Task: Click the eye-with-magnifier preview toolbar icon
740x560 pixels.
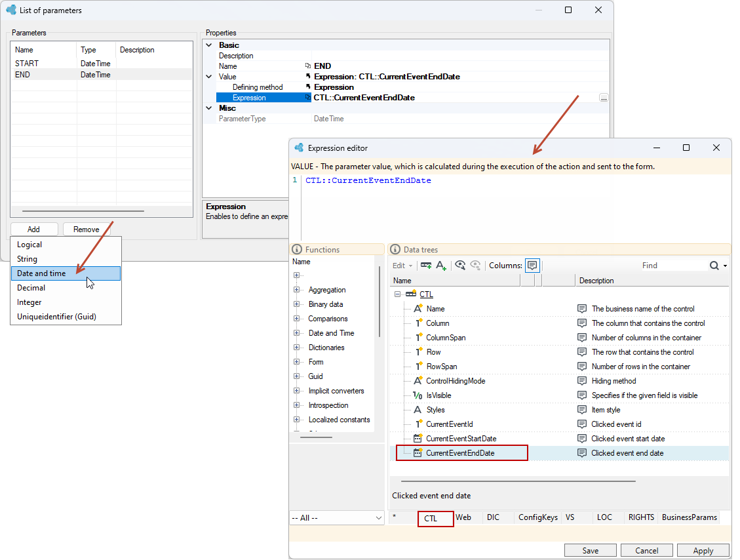Action: coord(460,266)
